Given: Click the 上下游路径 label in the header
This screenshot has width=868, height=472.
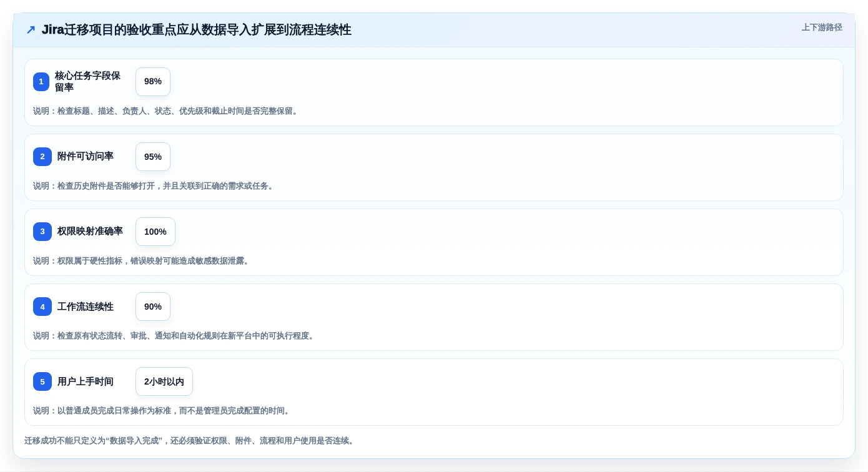Looking at the screenshot, I should 822,27.
